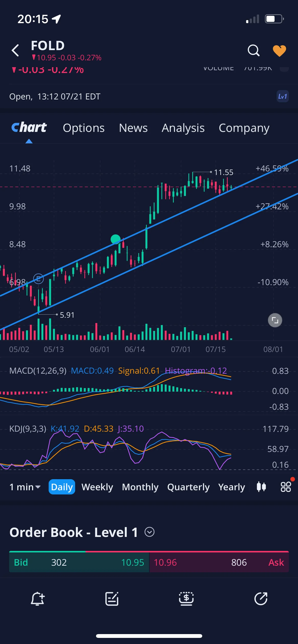This screenshot has width=298, height=644.
Task: Open the candlestick chart type icon
Action: 261,487
